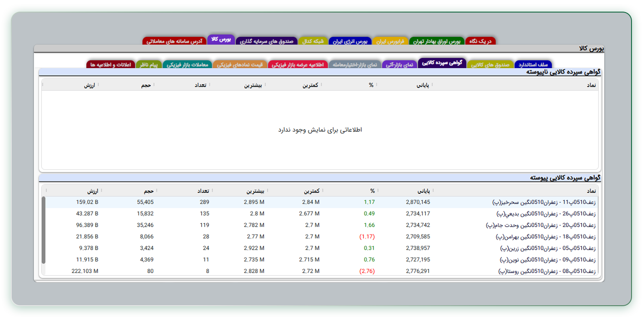Click the scrollbar of the پیوسته table
Viewport: 644px width, 323px height.
pyautogui.click(x=43, y=230)
